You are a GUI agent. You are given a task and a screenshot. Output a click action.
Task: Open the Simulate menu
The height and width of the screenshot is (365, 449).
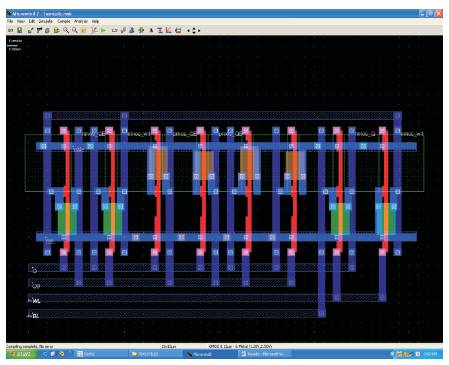click(x=46, y=21)
